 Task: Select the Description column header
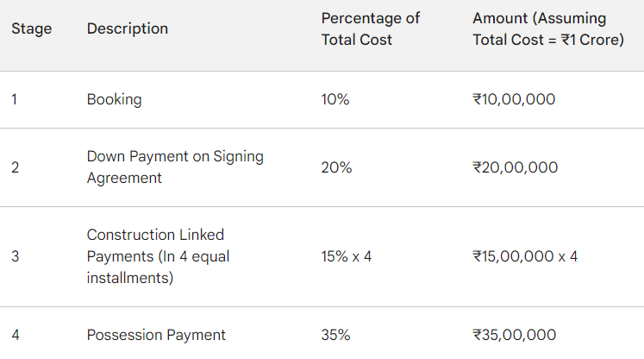[128, 28]
